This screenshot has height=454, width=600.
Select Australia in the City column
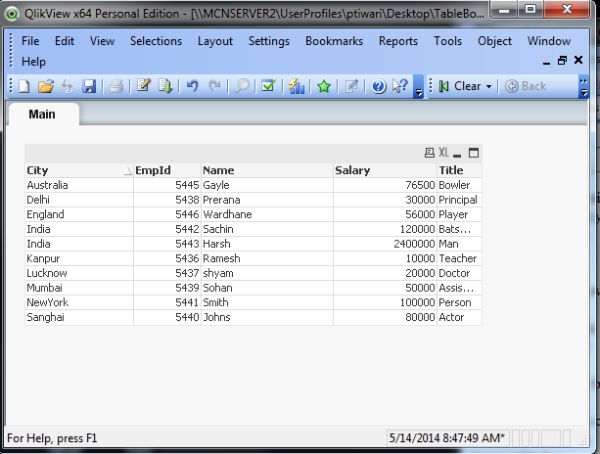(x=79, y=185)
